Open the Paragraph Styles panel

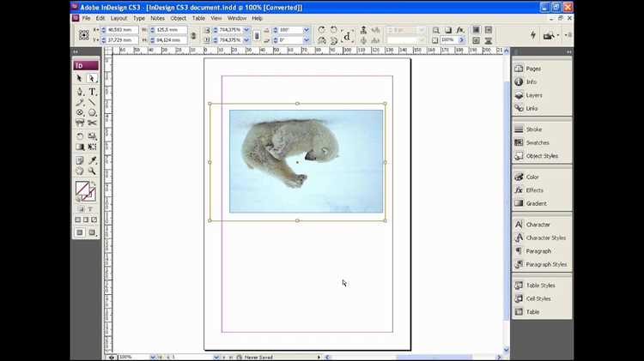[546, 265]
